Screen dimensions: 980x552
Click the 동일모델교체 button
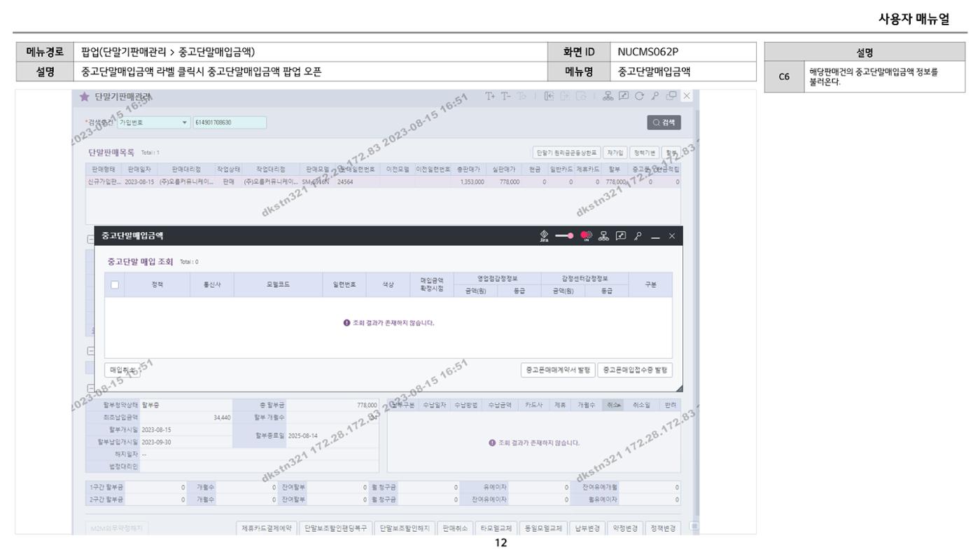tap(543, 527)
